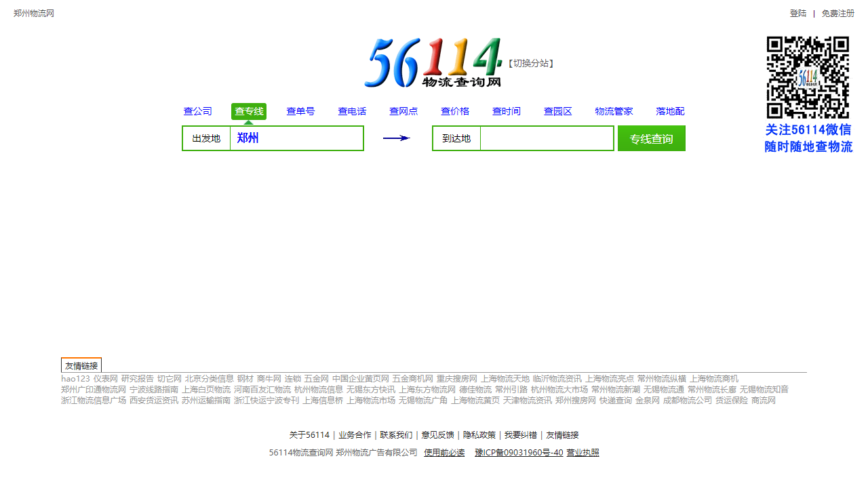Click the footer 友情链接 link
The width and height of the screenshot is (868, 488).
563,435
